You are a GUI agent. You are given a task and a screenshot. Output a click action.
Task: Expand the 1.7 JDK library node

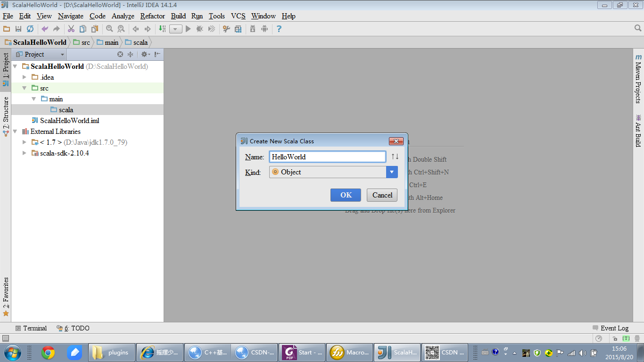point(25,142)
